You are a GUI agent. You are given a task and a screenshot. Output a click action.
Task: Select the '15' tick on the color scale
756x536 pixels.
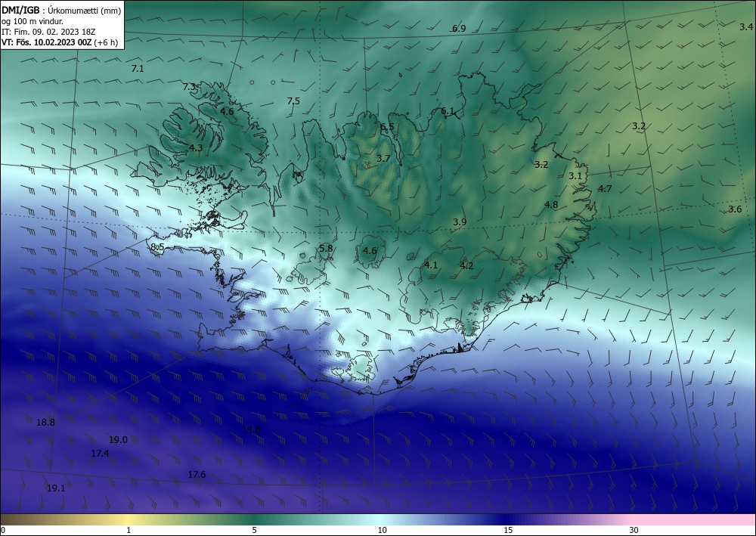508,531
